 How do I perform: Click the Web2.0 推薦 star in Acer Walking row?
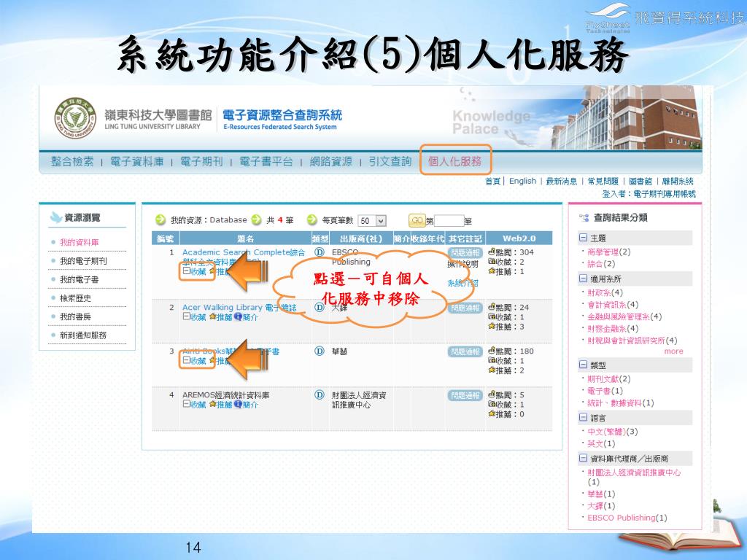(x=492, y=327)
